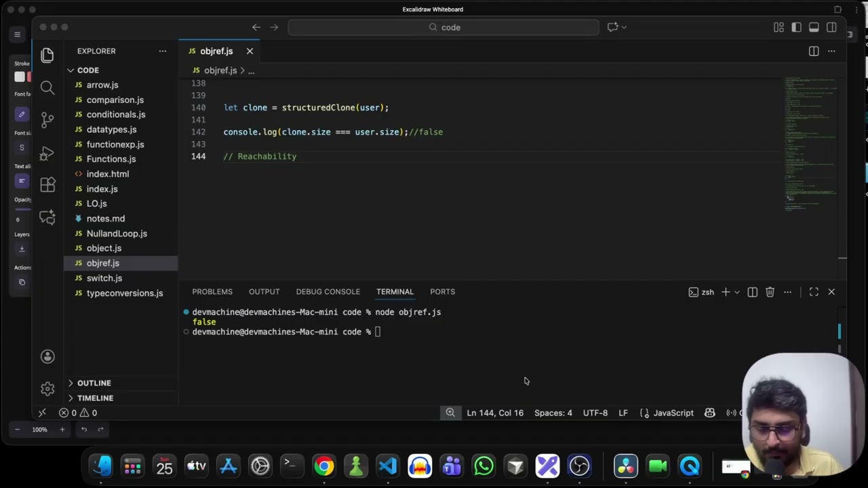
Task: Open index.html in the file explorer
Action: pos(121,174)
